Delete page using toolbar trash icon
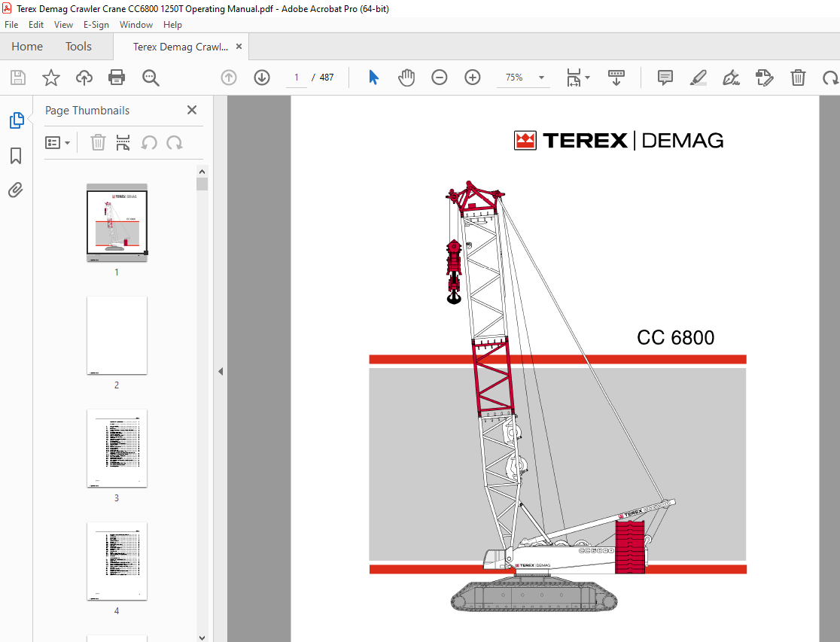The height and width of the screenshot is (642, 840). pyautogui.click(x=798, y=78)
